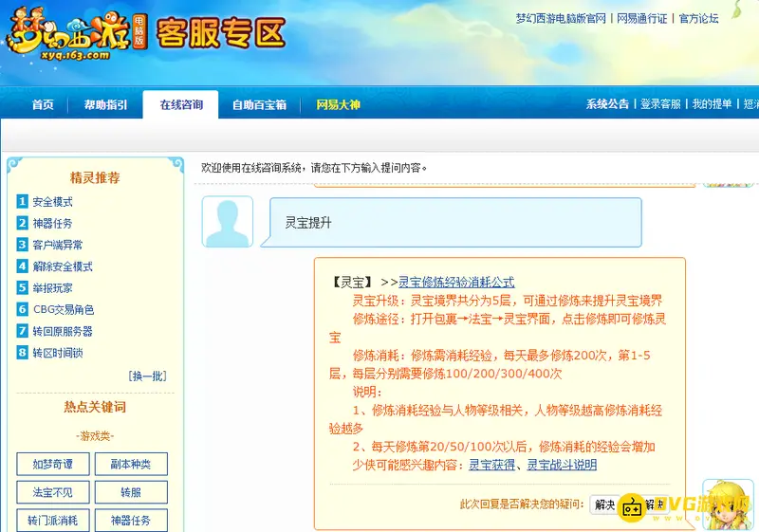759x532 pixels.
Task: Click the 解决 button
Action: coord(604,504)
